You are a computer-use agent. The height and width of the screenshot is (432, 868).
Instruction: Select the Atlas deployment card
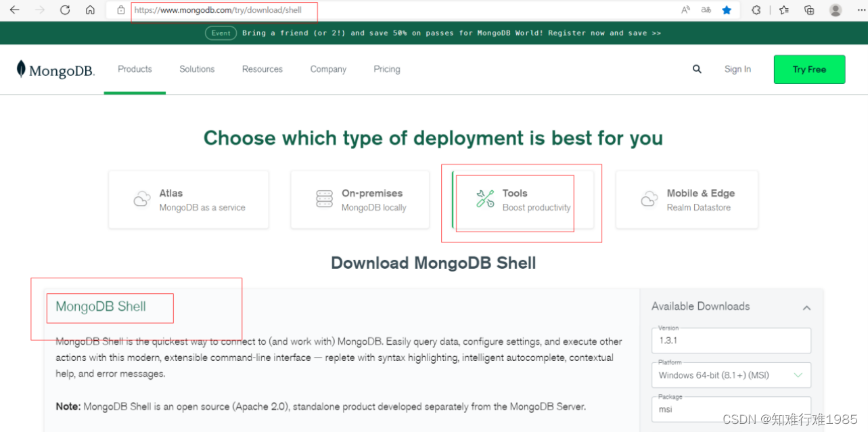tap(189, 200)
